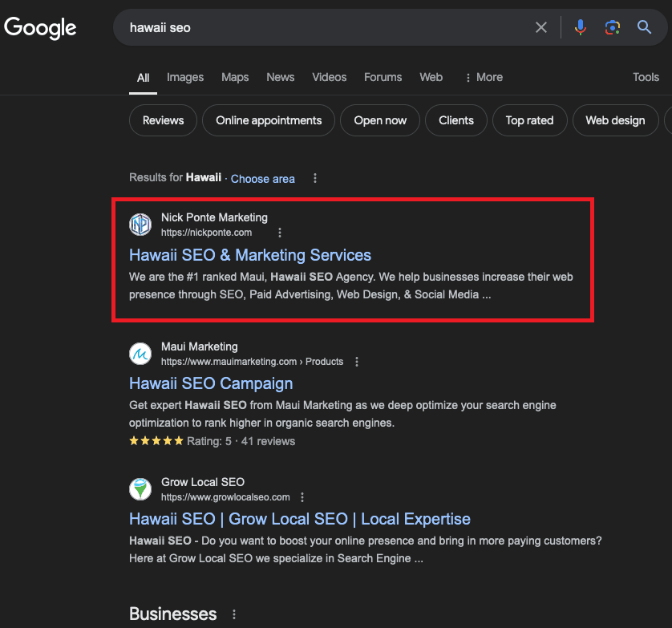Open the three-dot menu beside Businesses
This screenshot has height=628, width=672.
tap(233, 614)
